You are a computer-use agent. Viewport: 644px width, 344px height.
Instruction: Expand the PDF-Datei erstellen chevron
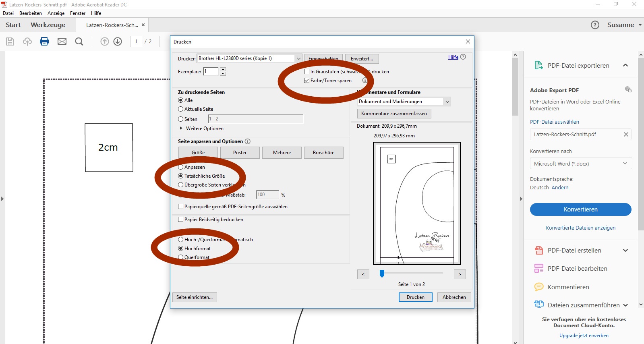pyautogui.click(x=625, y=250)
